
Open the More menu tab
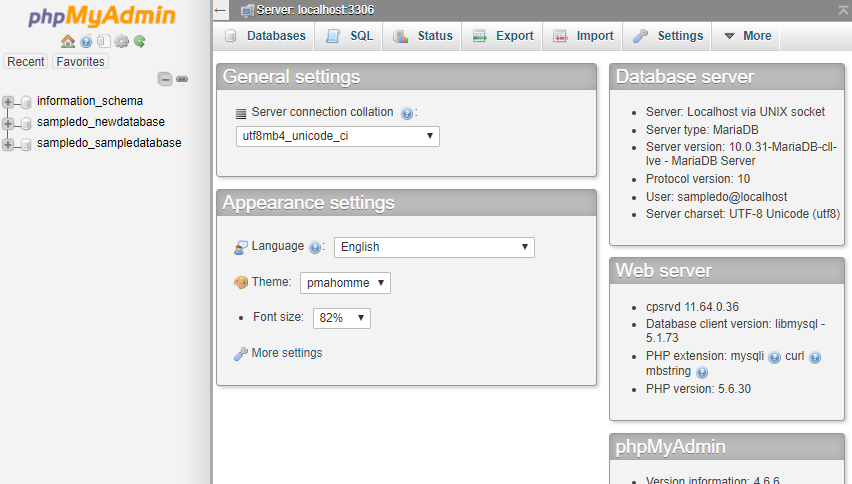pos(747,36)
